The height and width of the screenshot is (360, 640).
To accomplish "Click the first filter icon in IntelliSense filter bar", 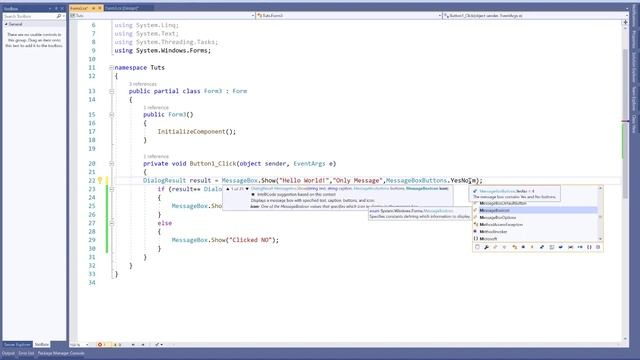I will 477,247.
